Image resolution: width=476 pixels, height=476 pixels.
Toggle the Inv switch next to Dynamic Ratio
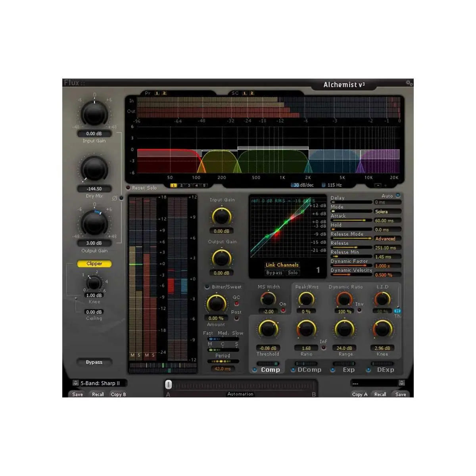360,309
